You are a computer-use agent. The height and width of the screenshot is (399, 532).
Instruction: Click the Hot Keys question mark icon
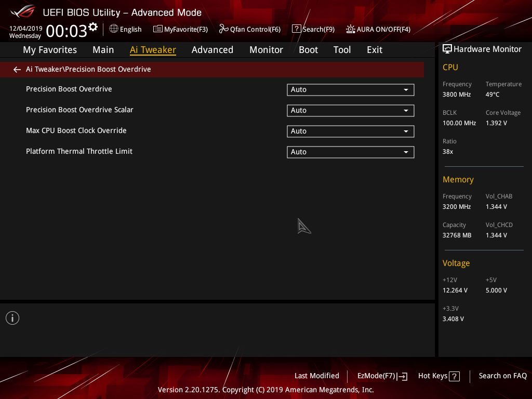454,376
